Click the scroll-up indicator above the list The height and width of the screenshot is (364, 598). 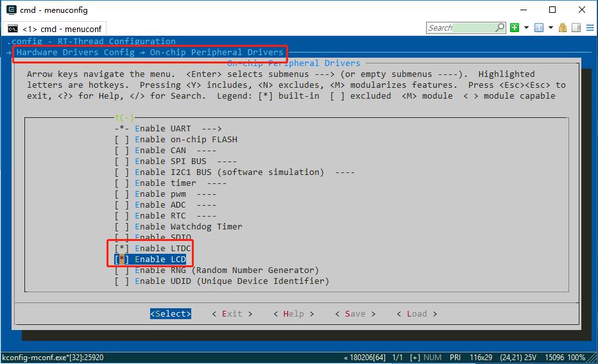coord(124,118)
